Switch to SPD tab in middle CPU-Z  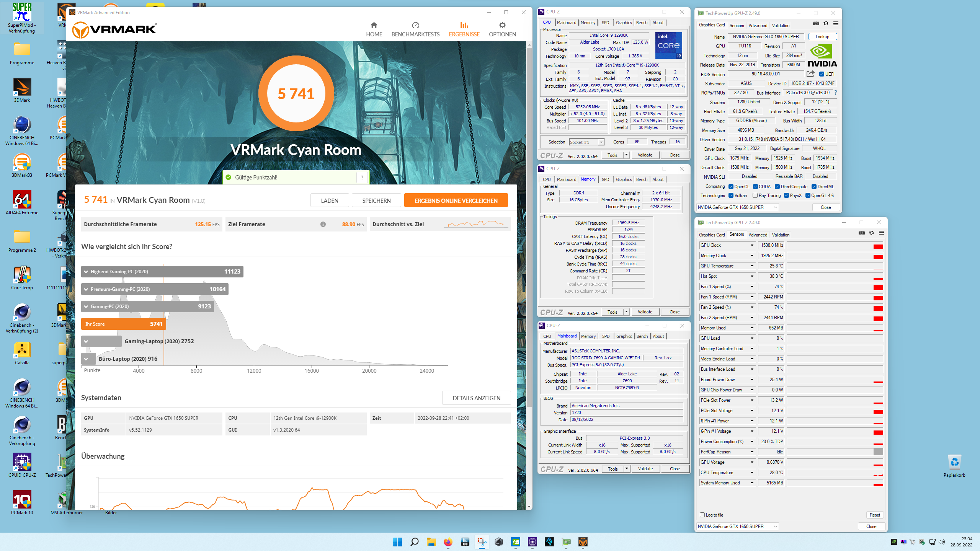(x=605, y=179)
